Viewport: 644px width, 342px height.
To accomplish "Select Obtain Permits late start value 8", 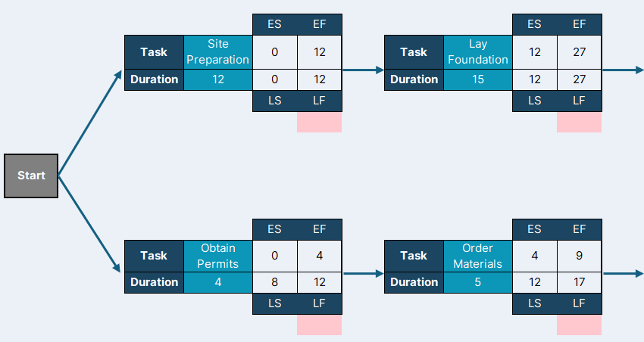I will click(275, 282).
